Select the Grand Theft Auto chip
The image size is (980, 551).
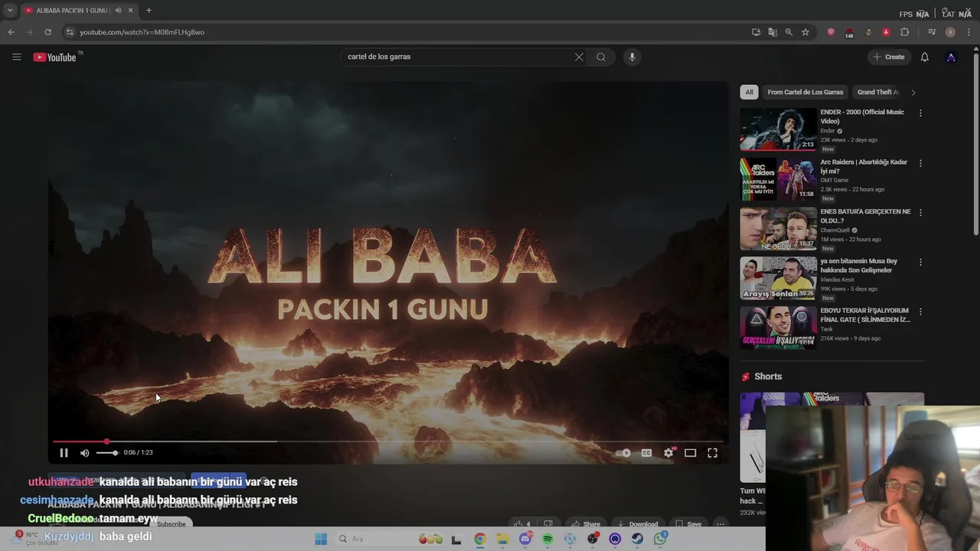[877, 92]
